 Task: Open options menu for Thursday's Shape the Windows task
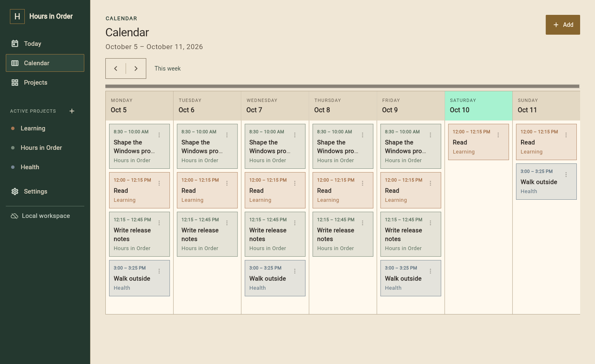pos(362,135)
